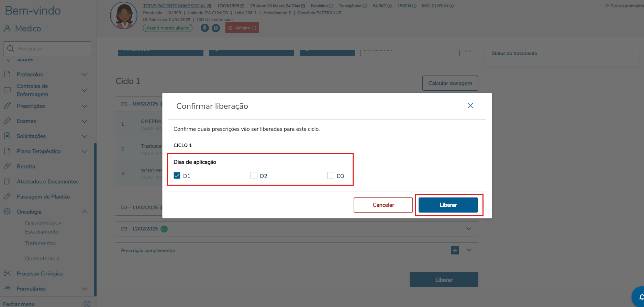Click the attachment paperclip icon
This screenshot has width=644, height=307.
[205, 28]
